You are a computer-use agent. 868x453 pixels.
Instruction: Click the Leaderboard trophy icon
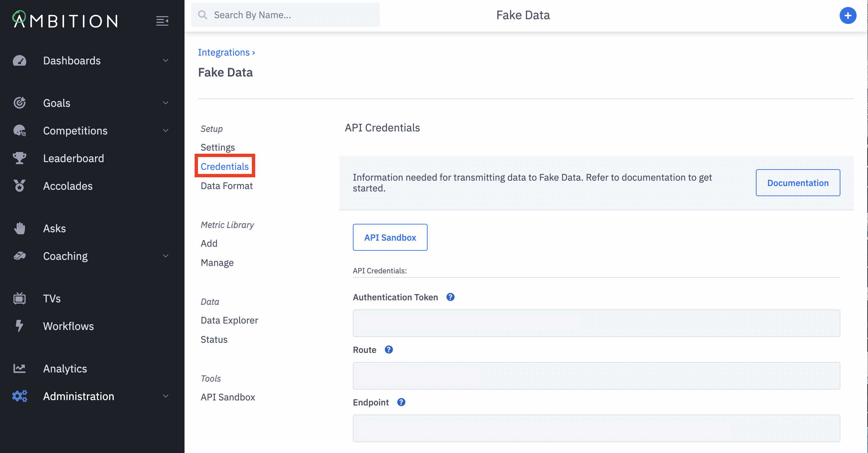(20, 158)
